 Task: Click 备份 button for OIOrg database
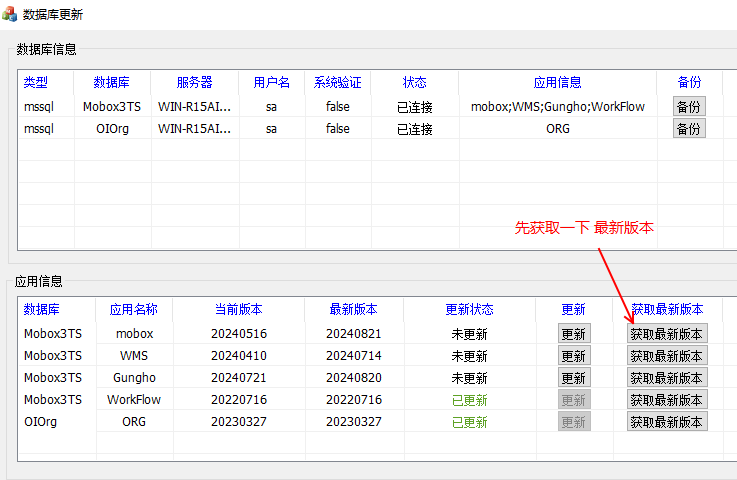pyautogui.click(x=688, y=129)
